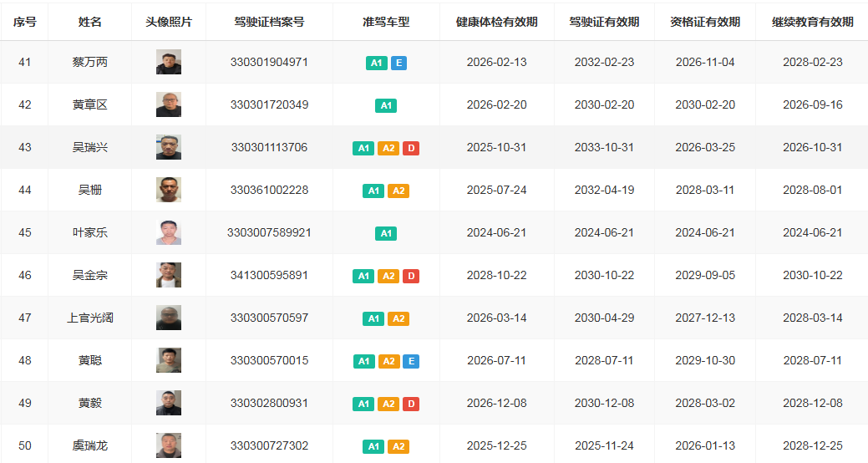Click the avatar photo of 蔡万两
Image resolution: width=868 pixels, height=463 pixels.
pos(169,63)
